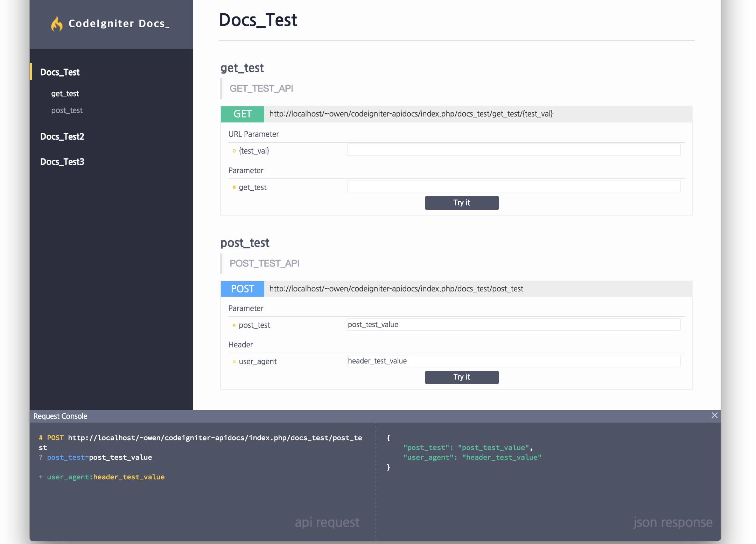
Task: Expand the Docs_Test3 section
Action: coord(63,162)
